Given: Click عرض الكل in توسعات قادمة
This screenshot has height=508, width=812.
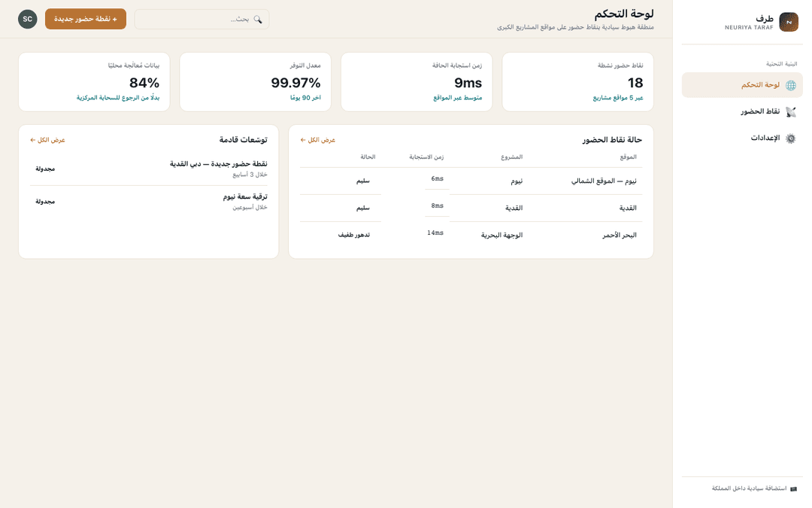Looking at the screenshot, I should coord(47,140).
